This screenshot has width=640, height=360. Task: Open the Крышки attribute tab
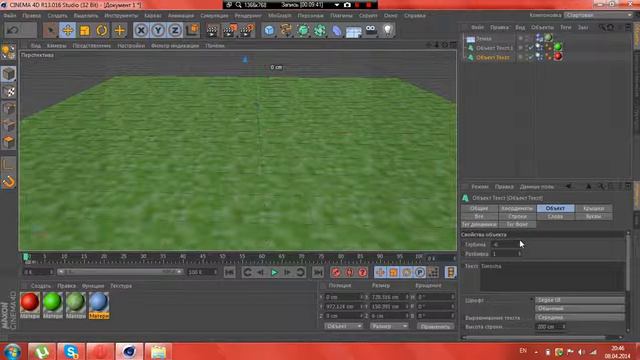593,208
